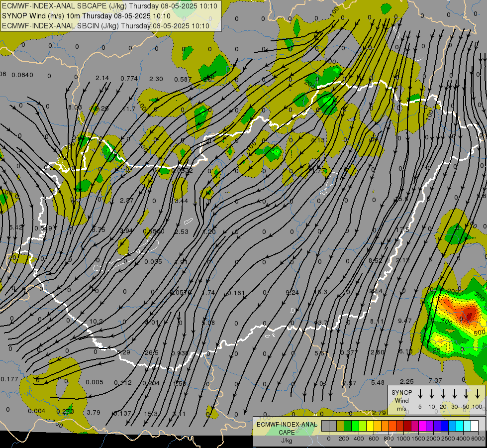Click the map value 10.2
This screenshot has width=487, height=448.
(x=96, y=322)
